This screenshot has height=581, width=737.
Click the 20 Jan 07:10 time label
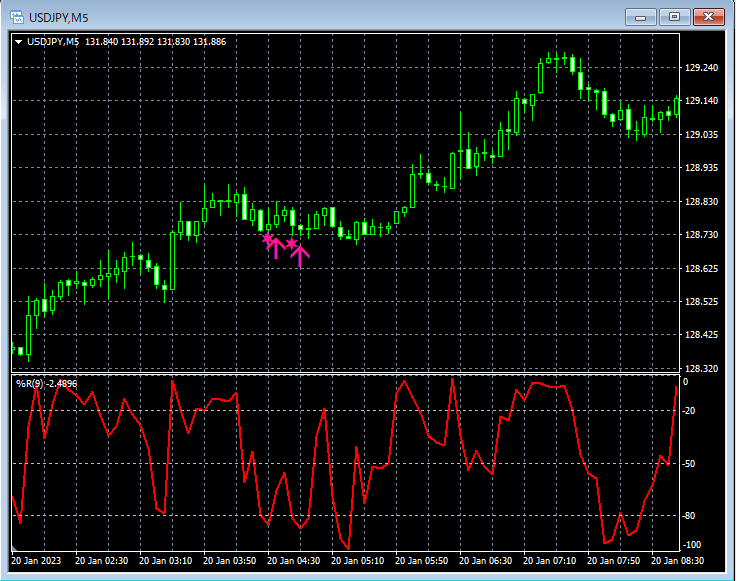pyautogui.click(x=549, y=561)
